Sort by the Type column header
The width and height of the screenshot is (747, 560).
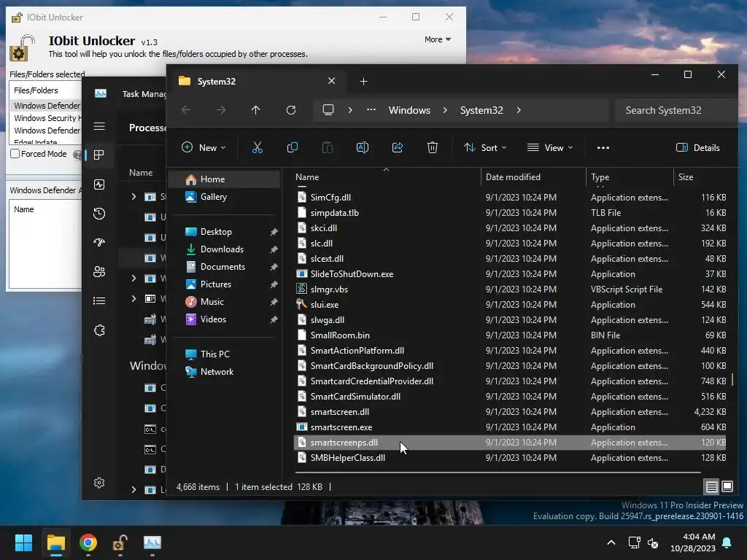[630, 176]
